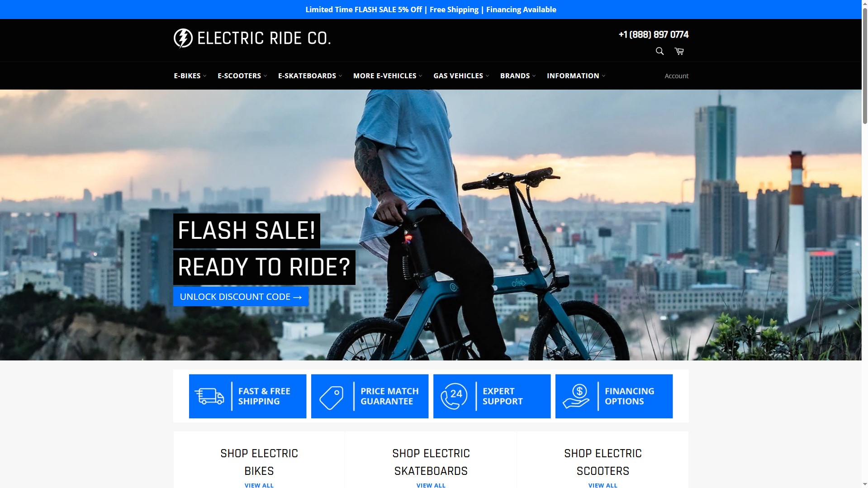Expand the E-Skateboards dropdown menu
This screenshot has height=488, width=868.
coord(310,76)
